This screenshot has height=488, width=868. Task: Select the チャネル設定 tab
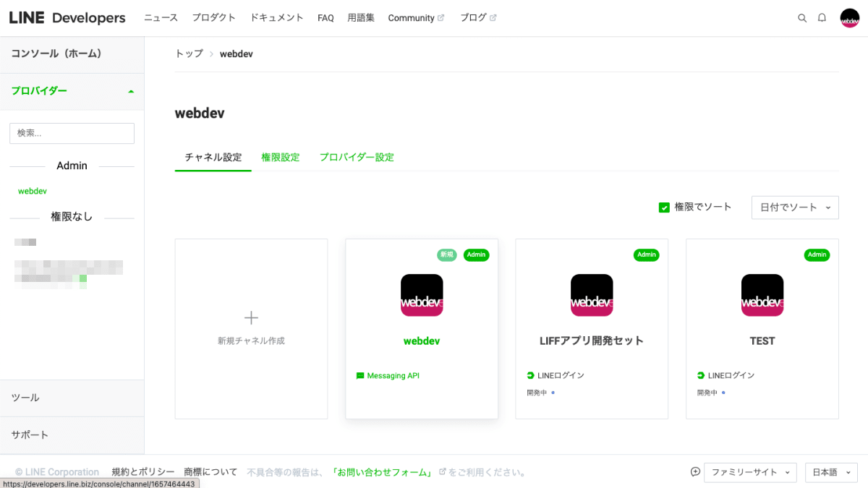pyautogui.click(x=213, y=157)
